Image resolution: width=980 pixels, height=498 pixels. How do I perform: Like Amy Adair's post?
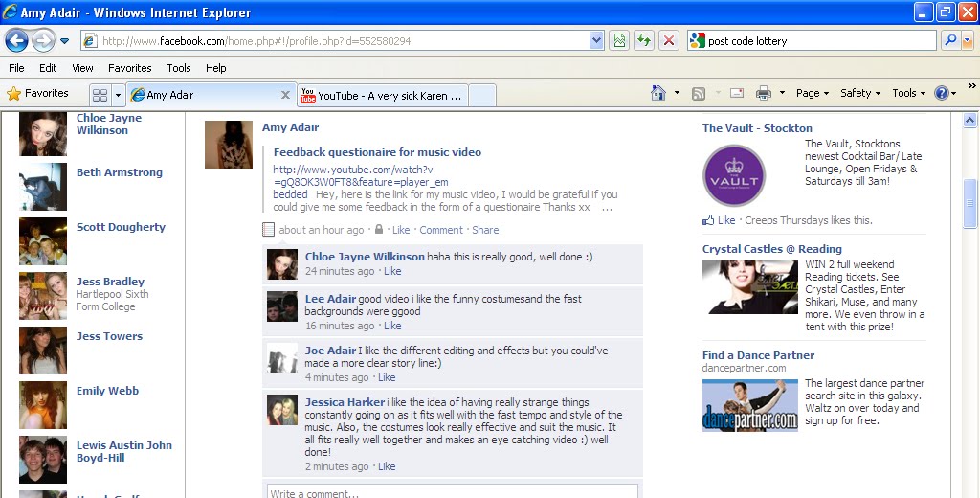401,230
